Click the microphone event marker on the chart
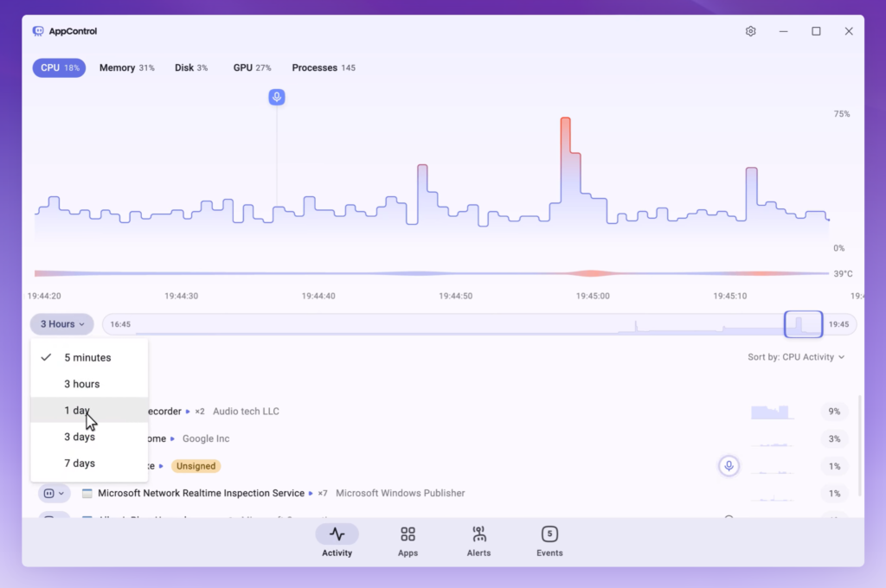Viewport: 886px width, 588px height. [x=277, y=97]
